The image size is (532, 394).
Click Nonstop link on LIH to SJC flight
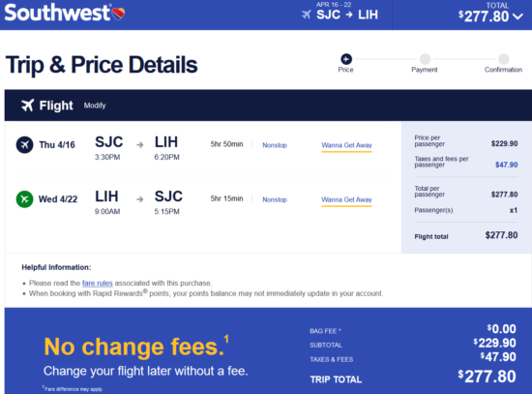[x=275, y=199]
